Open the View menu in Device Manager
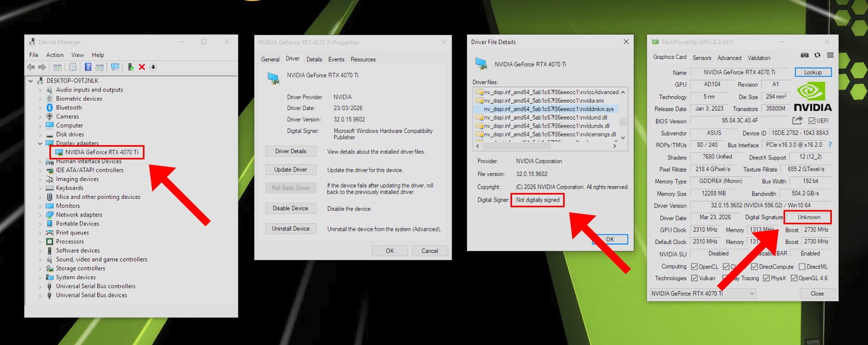868x345 pixels. [x=78, y=55]
